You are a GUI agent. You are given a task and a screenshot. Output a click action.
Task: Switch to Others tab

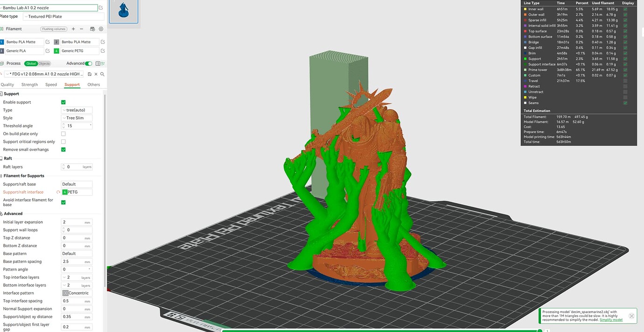(94, 85)
